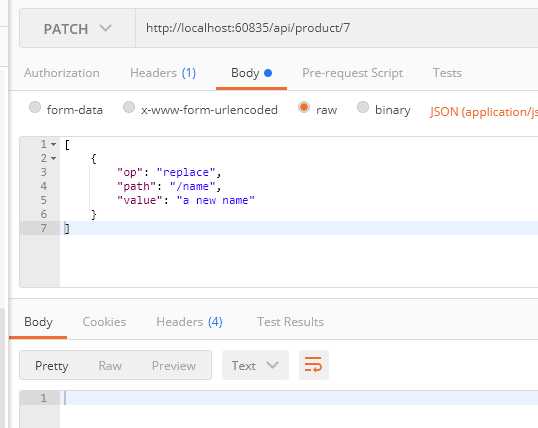Open the Text response format dropdown
This screenshot has height=428, width=538.
(x=256, y=365)
